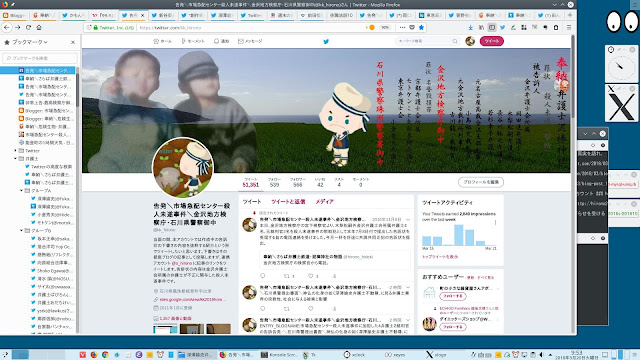
Task: View the following count 539
Action: pyautogui.click(x=274, y=182)
